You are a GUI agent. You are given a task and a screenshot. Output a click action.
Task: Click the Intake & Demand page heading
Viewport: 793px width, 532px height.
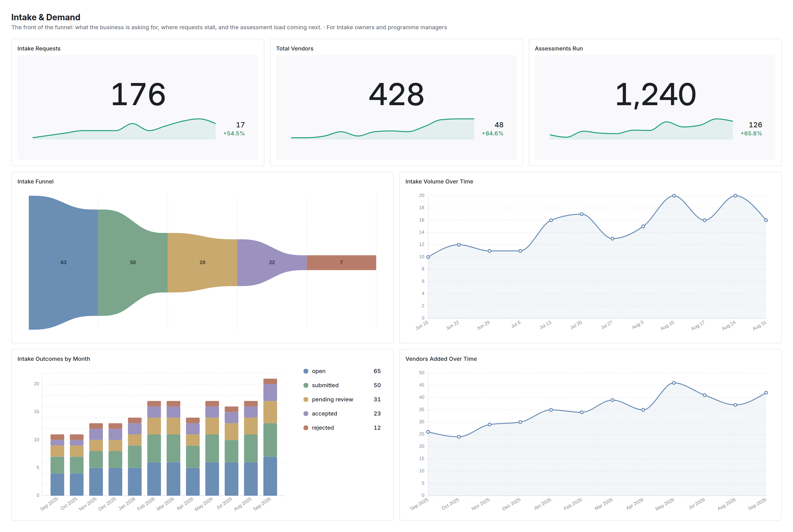click(x=46, y=17)
